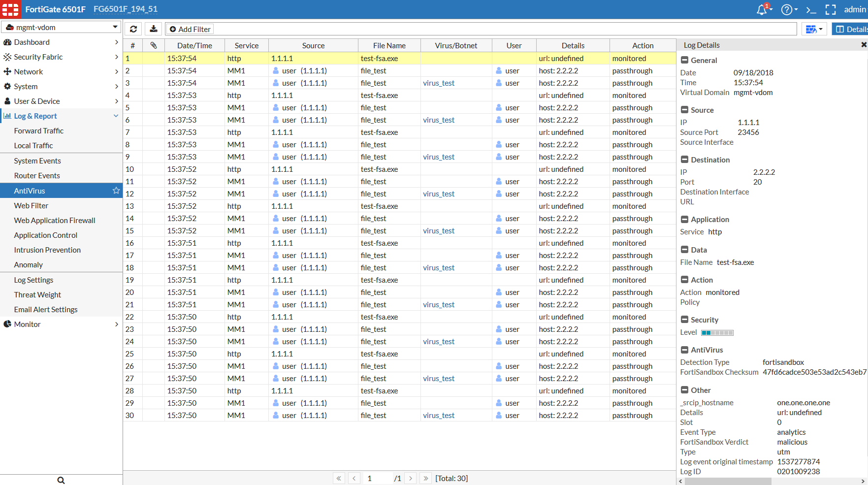Collapse the General section
This screenshot has width=868, height=485.
click(684, 60)
